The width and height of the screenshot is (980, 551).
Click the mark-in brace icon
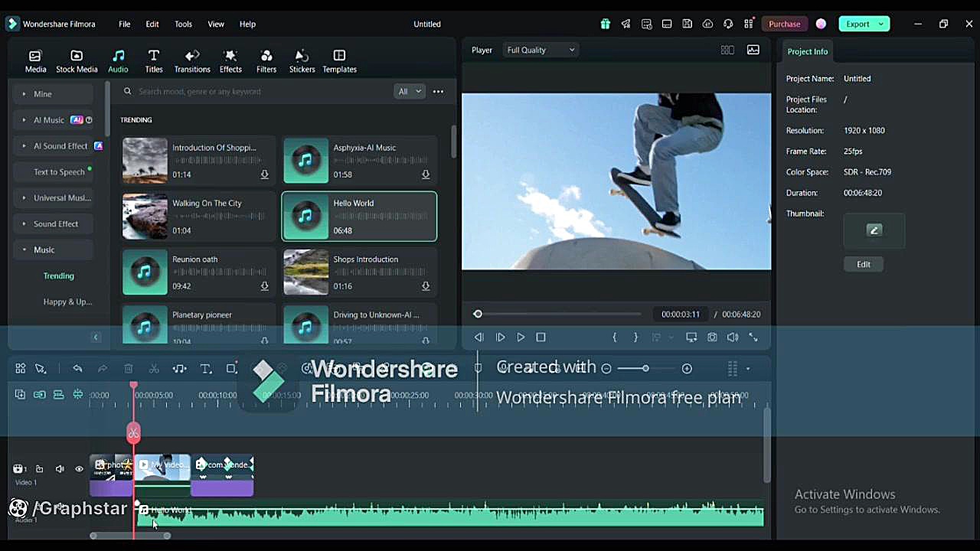click(x=614, y=337)
